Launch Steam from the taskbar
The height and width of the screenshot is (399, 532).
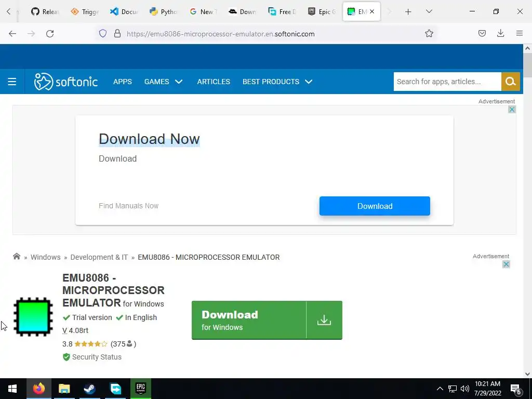(x=90, y=389)
